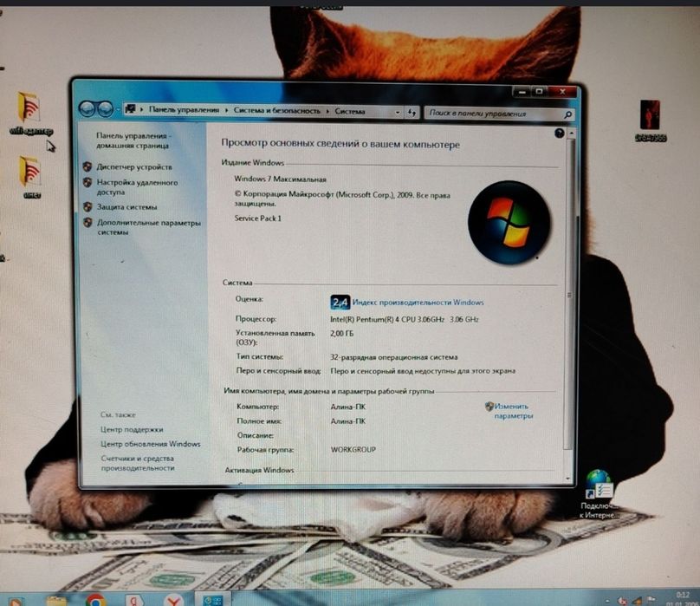The image size is (700, 606).
Task: Open Google Chrome on taskbar
Action: (x=95, y=601)
